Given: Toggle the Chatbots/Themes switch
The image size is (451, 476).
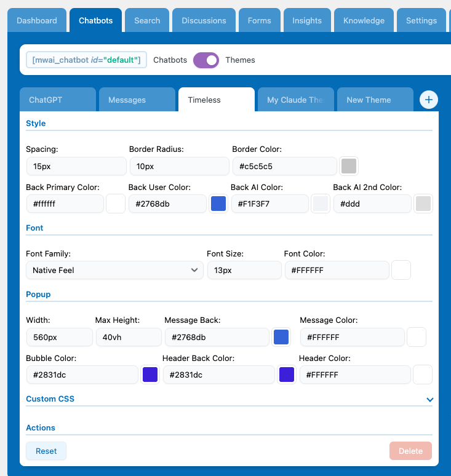Looking at the screenshot, I should click(x=206, y=60).
